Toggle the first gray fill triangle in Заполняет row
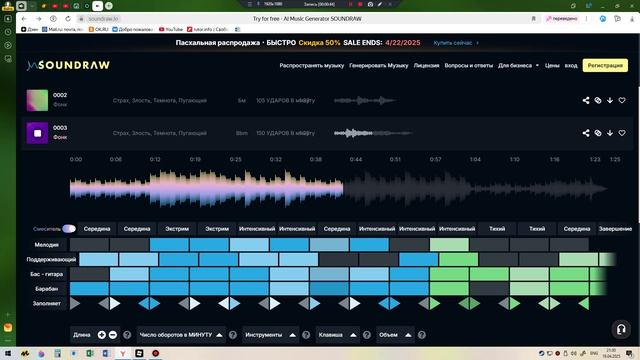640x360 pixels. click(75, 304)
